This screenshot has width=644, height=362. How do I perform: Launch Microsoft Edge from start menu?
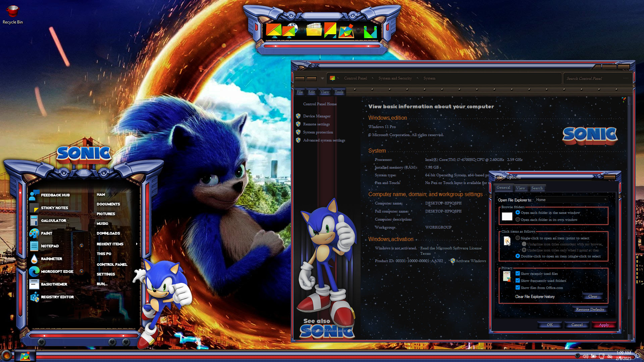[34, 271]
